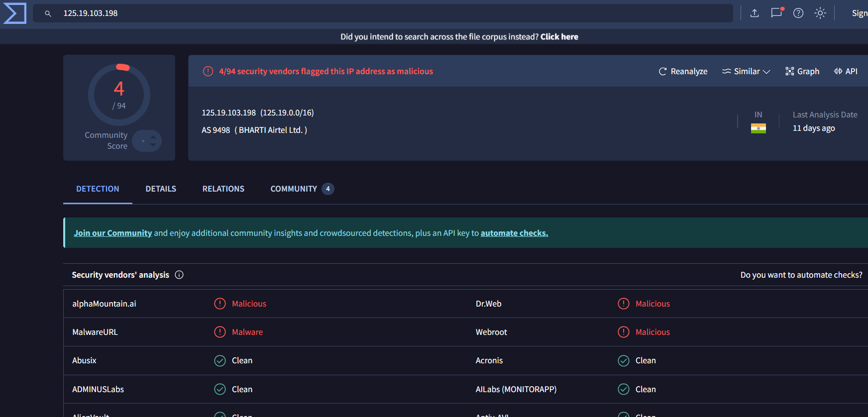
Task: Click the flagged as malicious summary text
Action: [326, 71]
